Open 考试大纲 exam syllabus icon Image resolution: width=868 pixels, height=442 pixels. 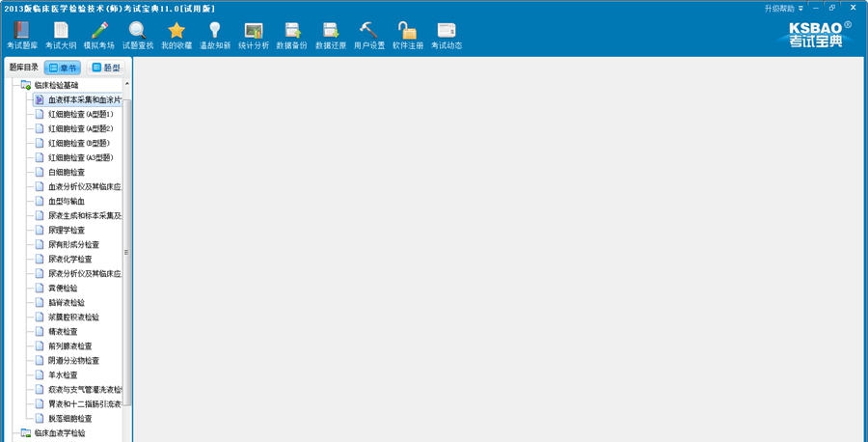click(61, 36)
